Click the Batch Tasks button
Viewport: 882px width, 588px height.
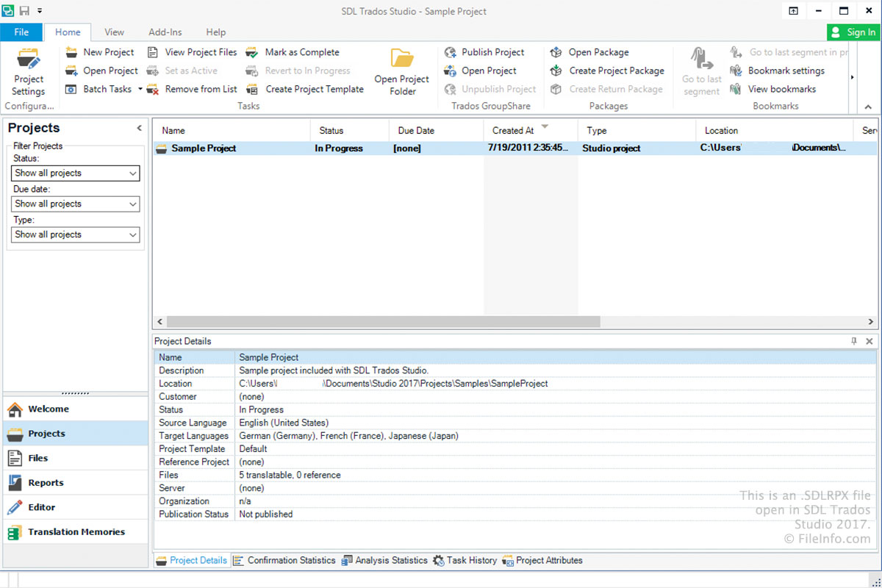(98, 89)
